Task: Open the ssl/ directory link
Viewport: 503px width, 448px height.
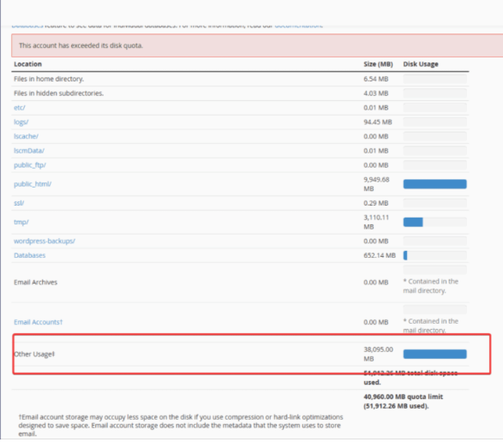Action: coord(19,203)
